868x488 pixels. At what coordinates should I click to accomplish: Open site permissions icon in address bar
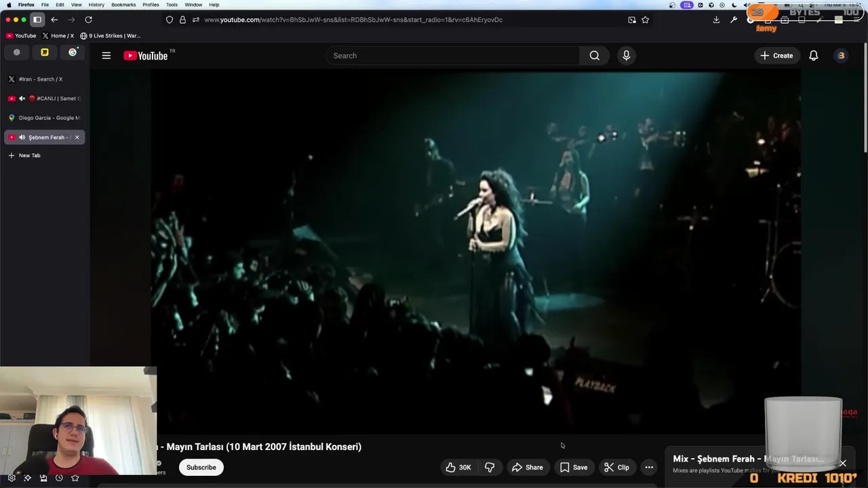(x=195, y=20)
